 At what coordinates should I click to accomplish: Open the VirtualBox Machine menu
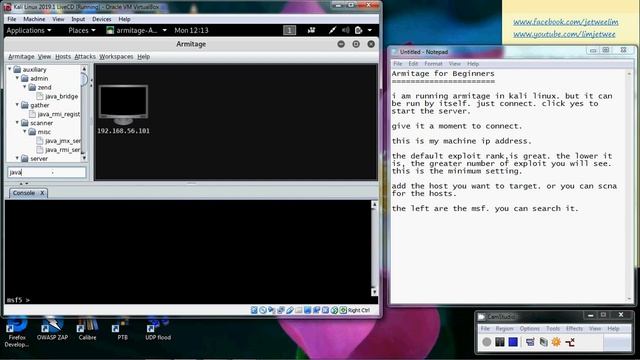(34, 19)
